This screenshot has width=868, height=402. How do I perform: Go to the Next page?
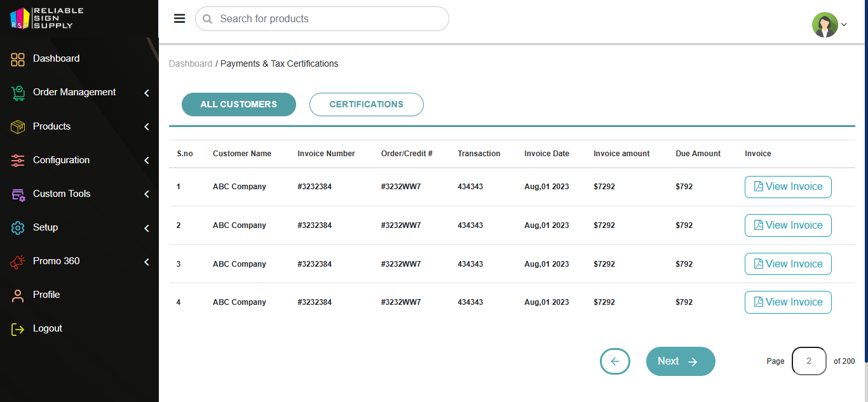pos(680,361)
